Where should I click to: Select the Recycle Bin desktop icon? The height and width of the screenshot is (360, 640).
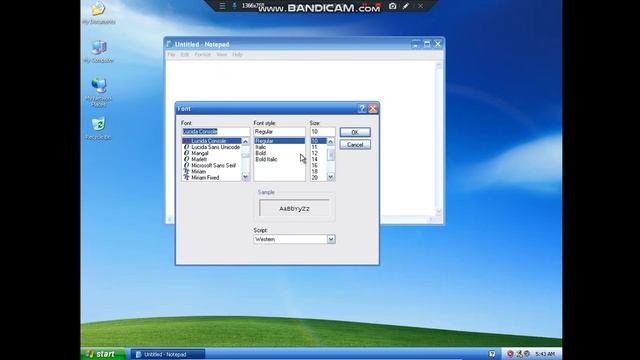tap(98, 129)
